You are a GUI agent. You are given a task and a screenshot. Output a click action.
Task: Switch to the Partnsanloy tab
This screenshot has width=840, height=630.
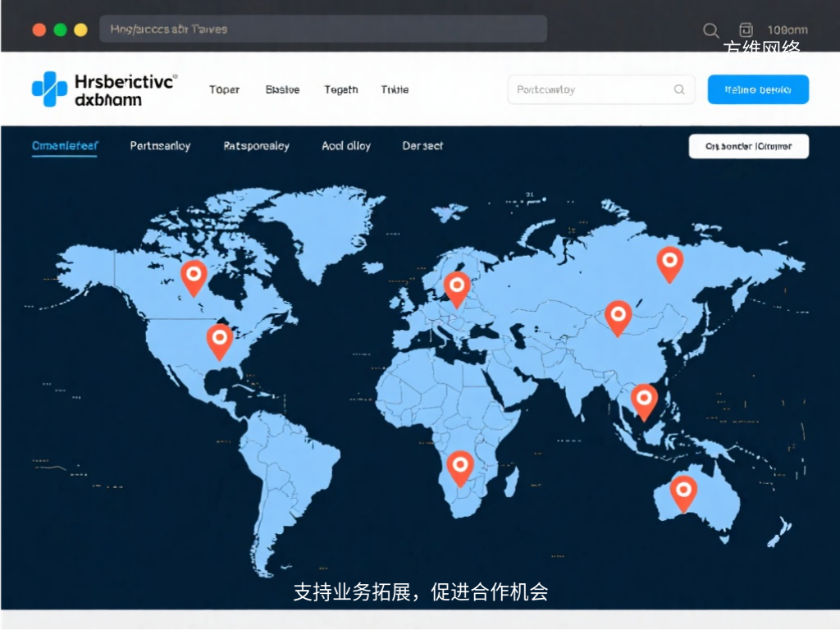tap(160, 146)
